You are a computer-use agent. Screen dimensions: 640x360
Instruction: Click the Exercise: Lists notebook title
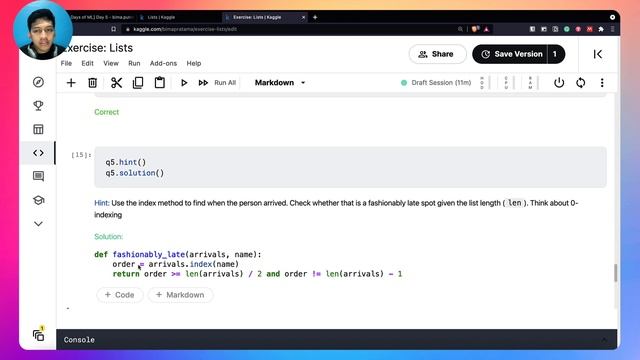click(99, 48)
